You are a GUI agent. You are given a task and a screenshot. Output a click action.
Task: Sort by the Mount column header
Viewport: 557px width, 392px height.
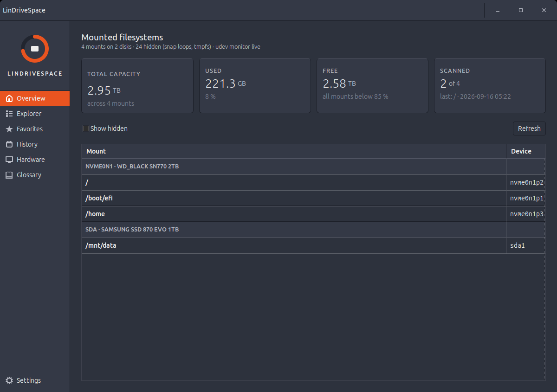pyautogui.click(x=294, y=151)
